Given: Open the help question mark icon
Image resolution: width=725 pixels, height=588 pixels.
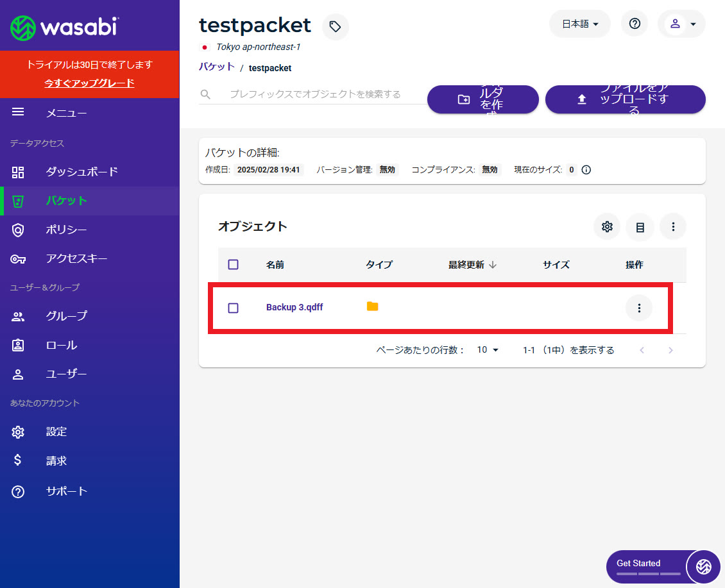Looking at the screenshot, I should click(635, 24).
